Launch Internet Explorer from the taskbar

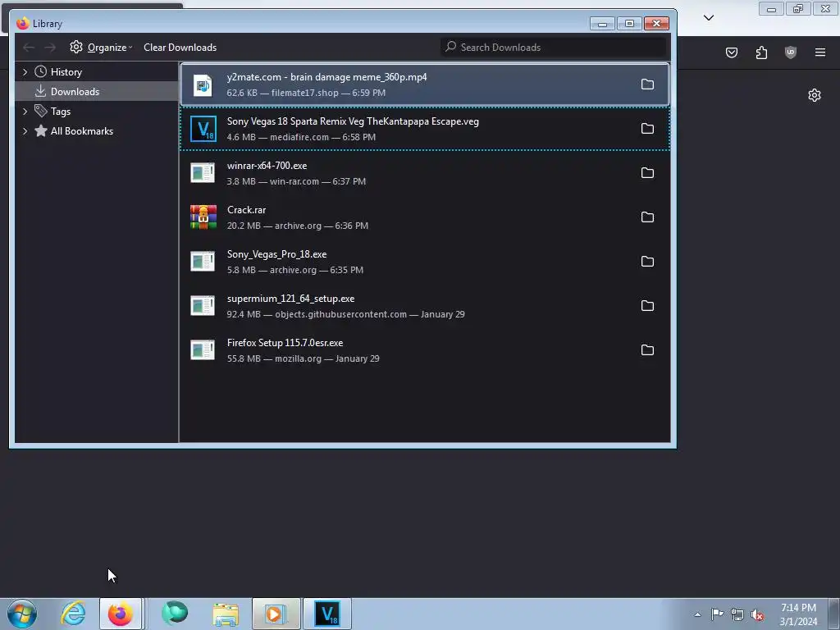coord(73,614)
